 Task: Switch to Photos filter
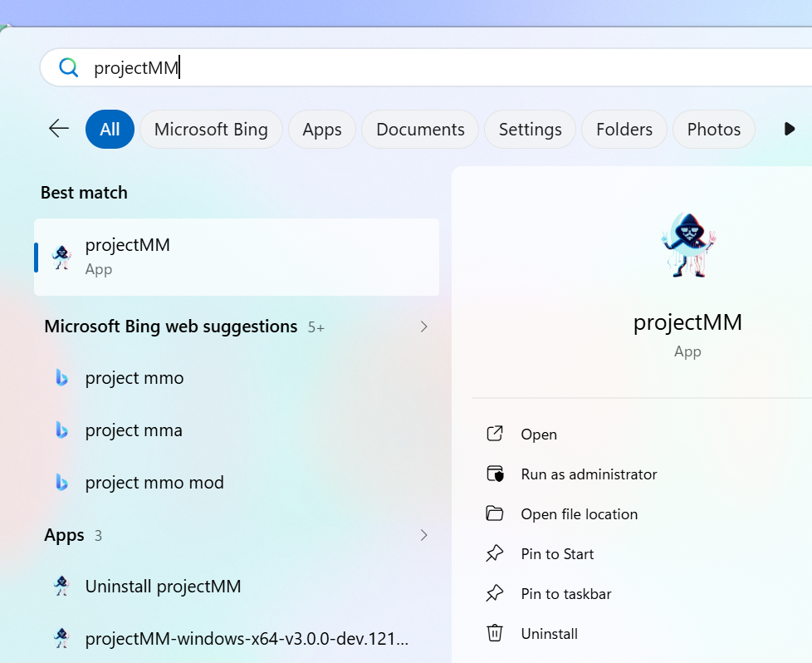point(713,129)
